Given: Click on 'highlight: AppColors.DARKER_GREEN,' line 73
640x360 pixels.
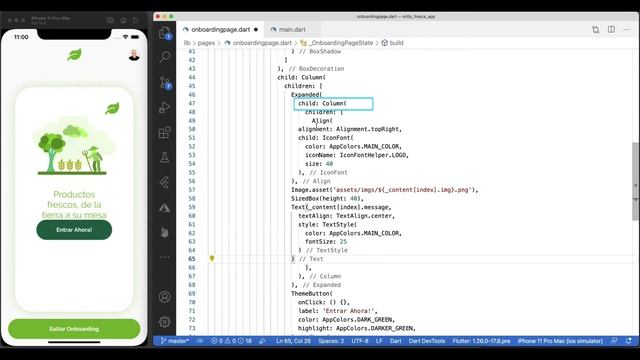Looking at the screenshot, I should (357, 328).
